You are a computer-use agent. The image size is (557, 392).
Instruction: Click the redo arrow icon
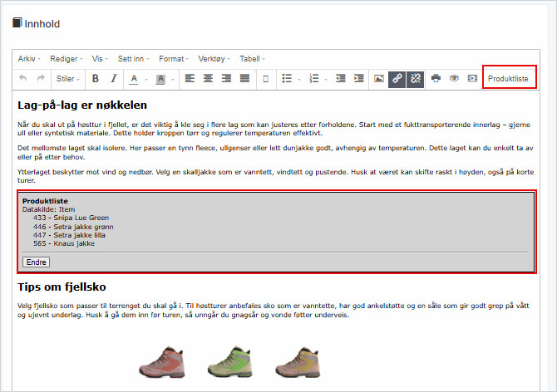coord(40,79)
